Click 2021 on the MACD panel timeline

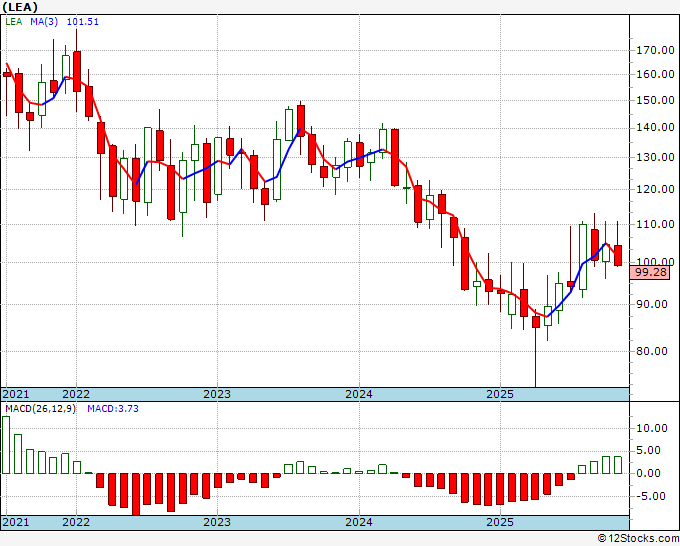16,522
